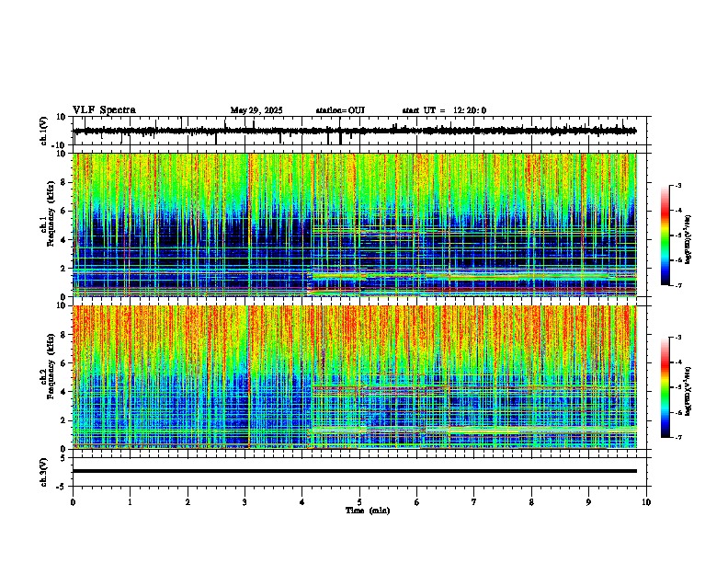Click the "-7" label on ch.2 colorbar
The image size is (728, 563).
(678, 437)
